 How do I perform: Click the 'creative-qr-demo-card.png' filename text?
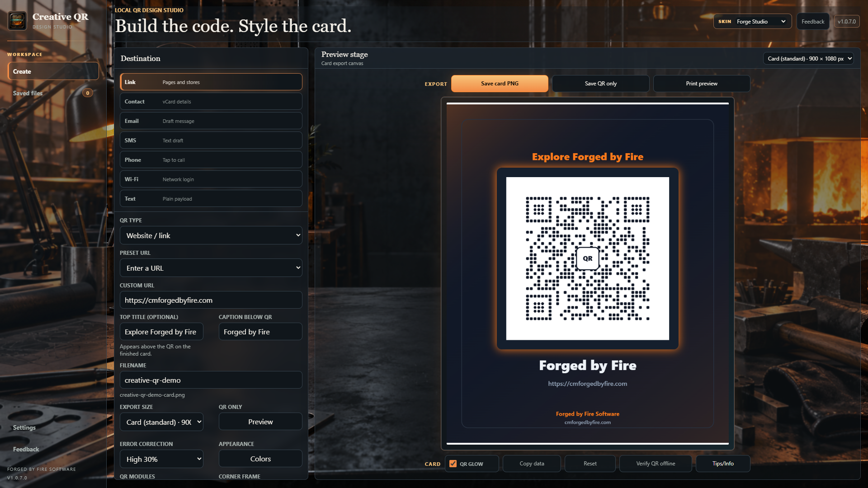[152, 395]
